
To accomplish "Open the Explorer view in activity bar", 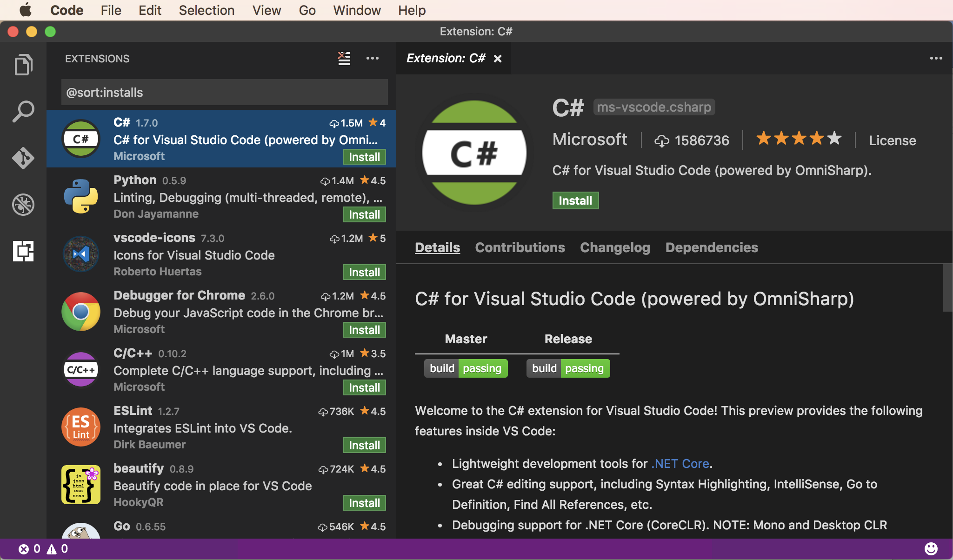I will [x=23, y=65].
